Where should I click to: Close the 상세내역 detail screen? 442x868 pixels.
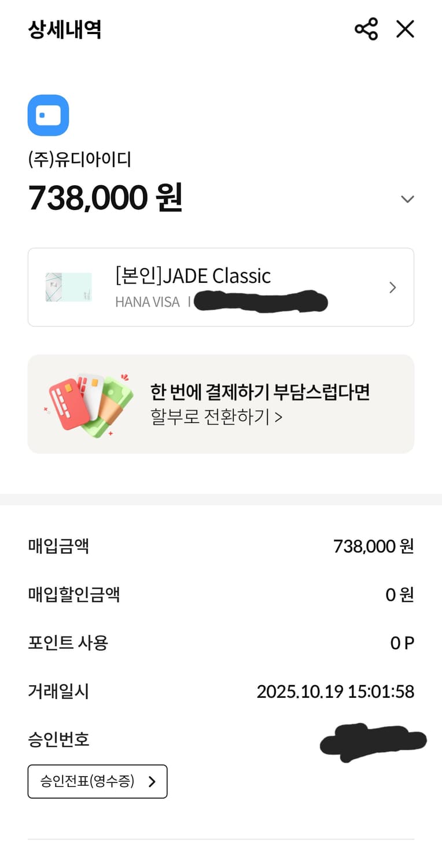pos(405,29)
